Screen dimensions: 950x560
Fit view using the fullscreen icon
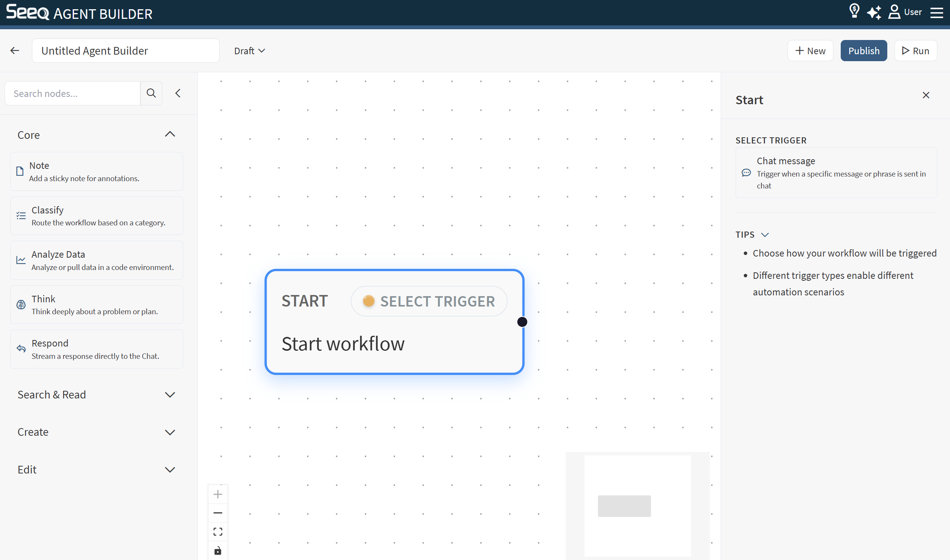pyautogui.click(x=218, y=532)
